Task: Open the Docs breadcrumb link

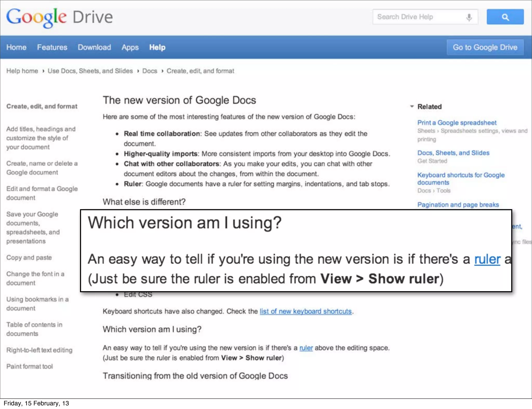Action: tap(150, 71)
